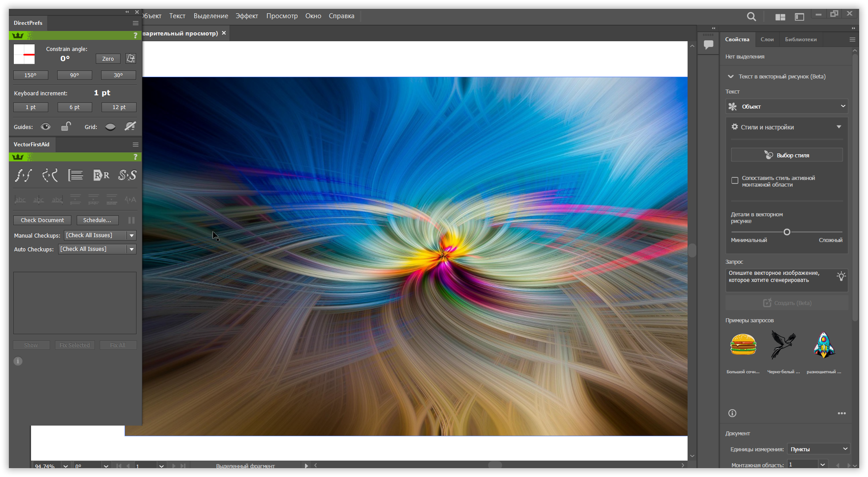Toggle the guides lock icon
868x477 pixels.
pos(66,126)
